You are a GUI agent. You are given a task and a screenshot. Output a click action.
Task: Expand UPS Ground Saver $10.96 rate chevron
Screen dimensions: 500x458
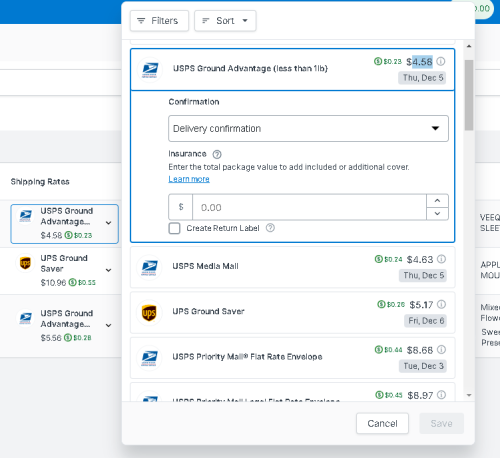109,270
